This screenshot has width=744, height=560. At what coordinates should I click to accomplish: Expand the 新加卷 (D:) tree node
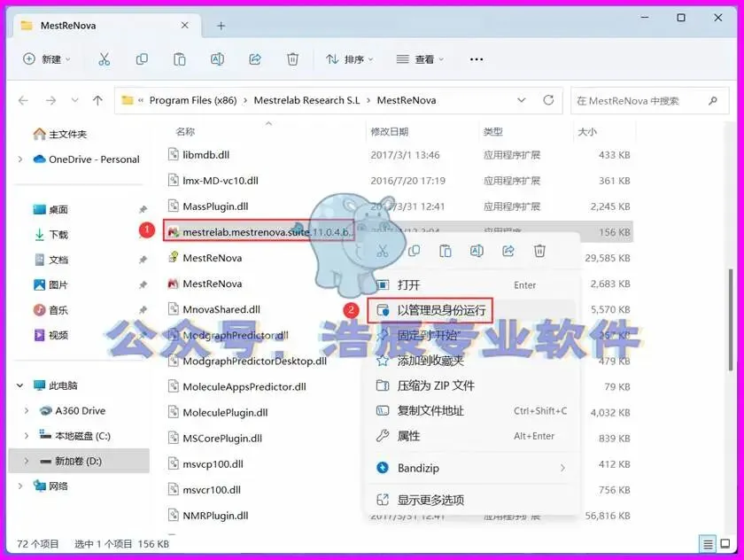(27, 461)
